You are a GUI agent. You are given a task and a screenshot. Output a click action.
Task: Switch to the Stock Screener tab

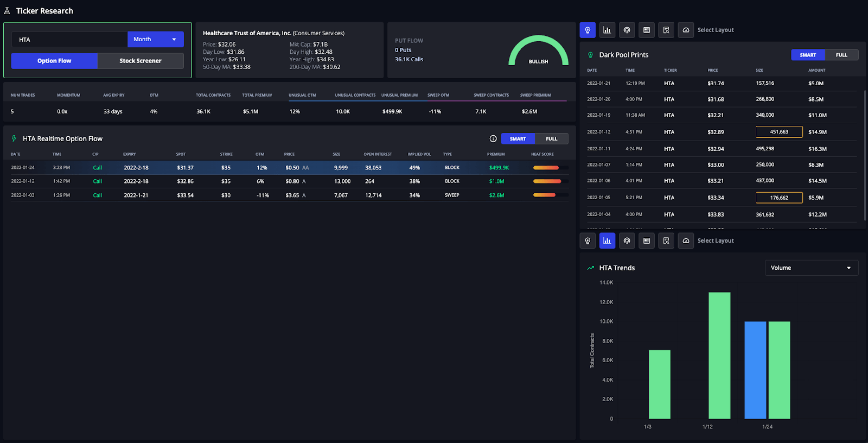(141, 61)
